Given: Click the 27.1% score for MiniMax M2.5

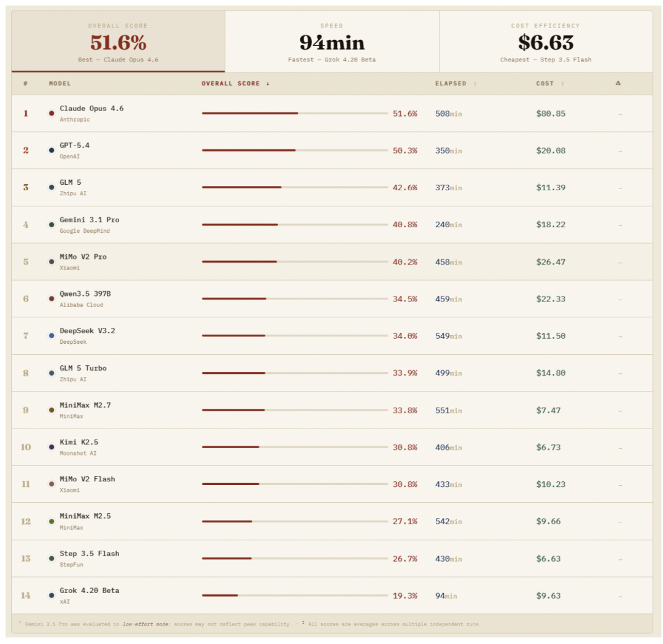Looking at the screenshot, I should point(405,521).
